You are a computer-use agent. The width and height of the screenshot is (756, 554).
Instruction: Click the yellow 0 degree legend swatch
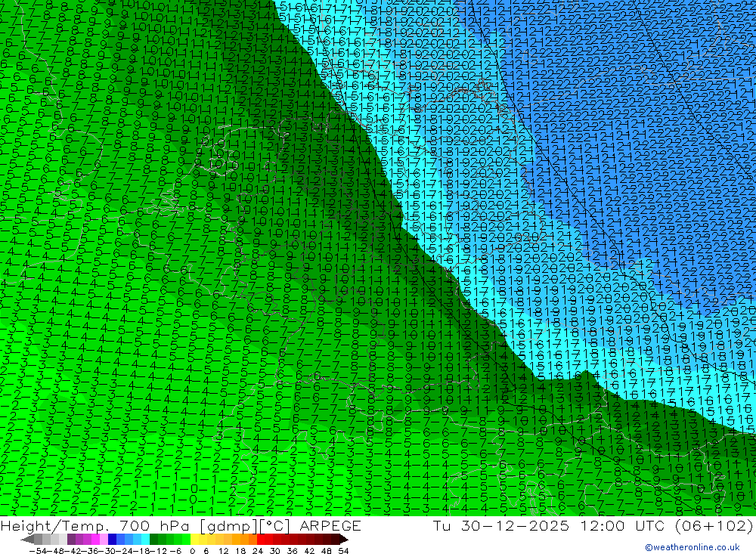[194, 540]
